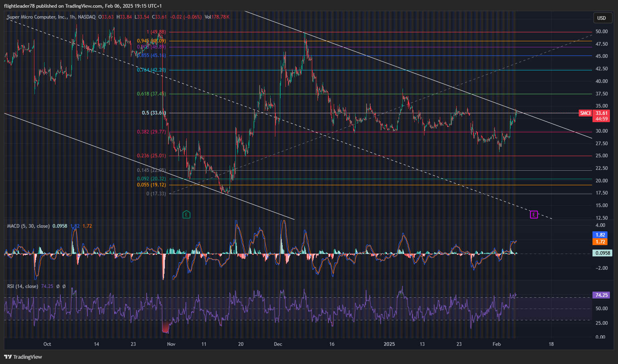This screenshot has width=618, height=364.
Task: Select the 0.618 (37.45) Fibonacci label
Action: (x=151, y=94)
